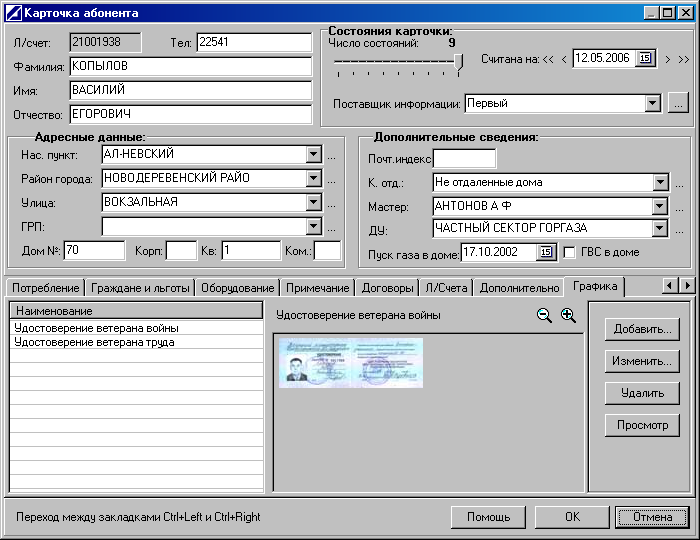Go to the last card state (>>)
The height and width of the screenshot is (540, 700).
(x=683, y=59)
